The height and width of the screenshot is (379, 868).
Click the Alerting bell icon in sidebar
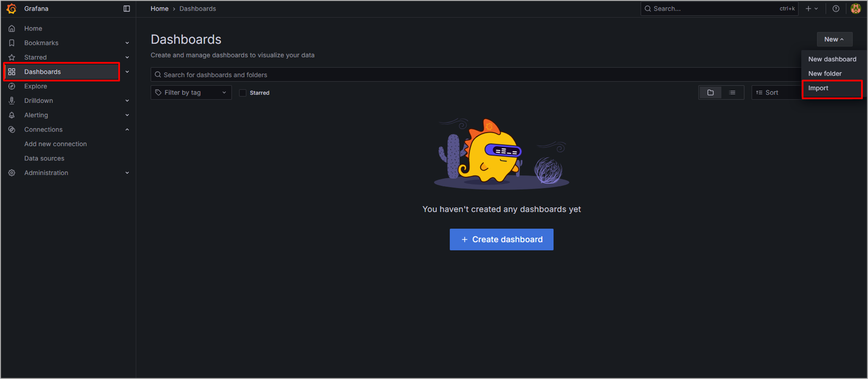[x=12, y=115]
